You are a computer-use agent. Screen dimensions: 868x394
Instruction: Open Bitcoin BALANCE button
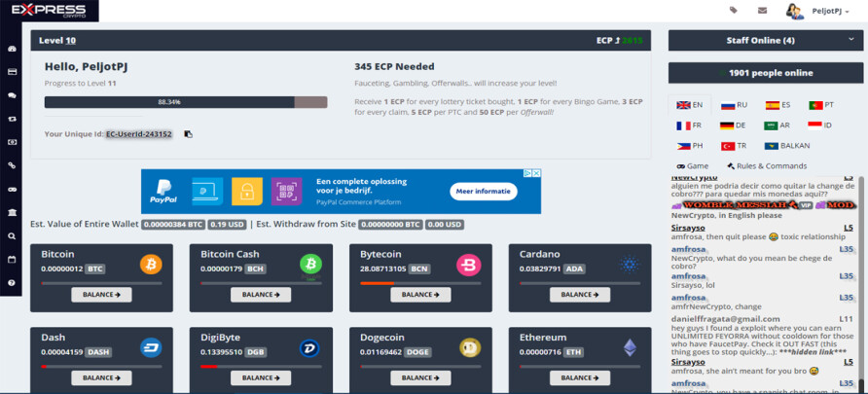[101, 295]
